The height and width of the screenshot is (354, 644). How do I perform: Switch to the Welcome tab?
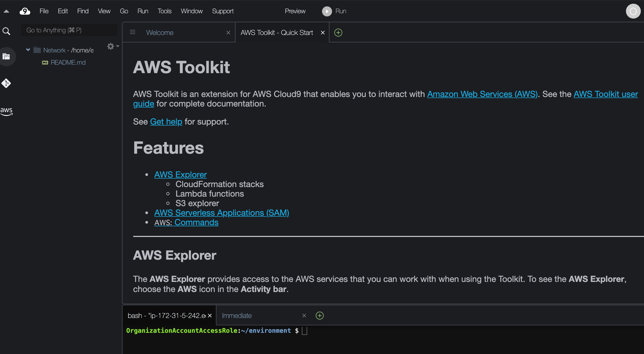tap(160, 33)
